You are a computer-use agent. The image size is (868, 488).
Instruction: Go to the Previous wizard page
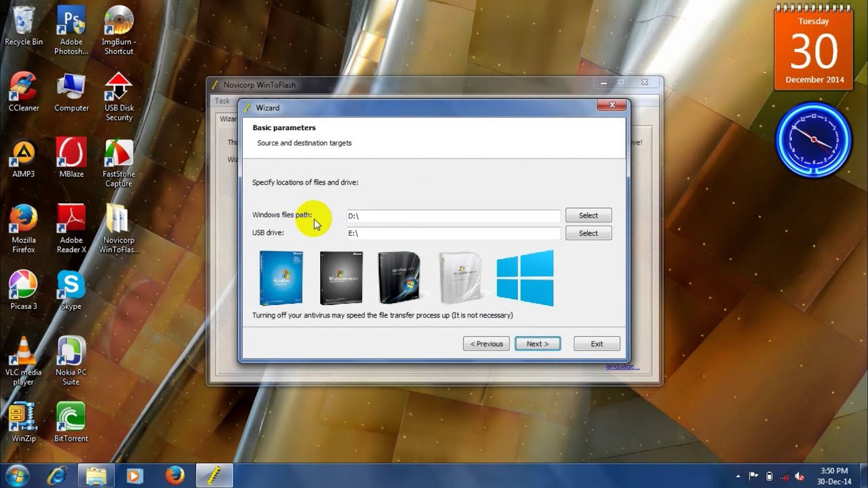tap(486, 344)
